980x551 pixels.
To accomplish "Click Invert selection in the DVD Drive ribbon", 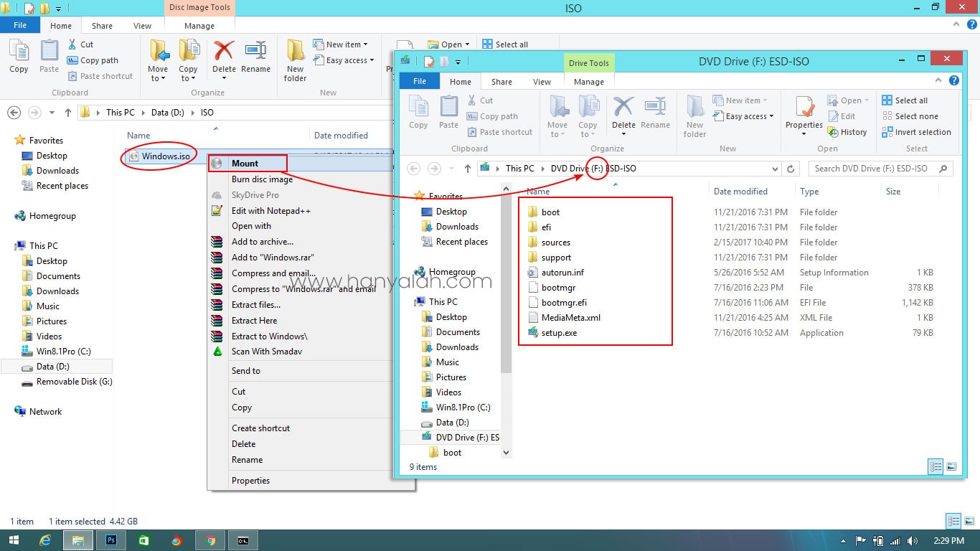I will pos(916,132).
